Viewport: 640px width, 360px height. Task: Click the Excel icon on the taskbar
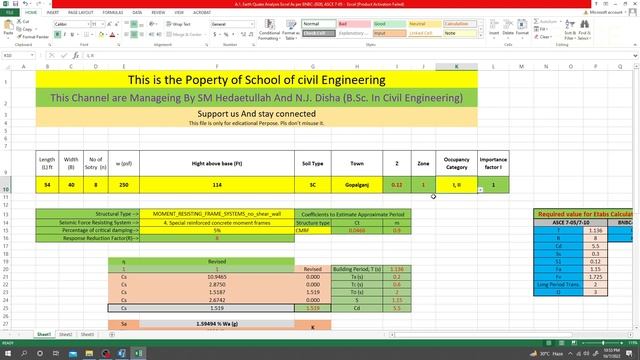(138, 353)
